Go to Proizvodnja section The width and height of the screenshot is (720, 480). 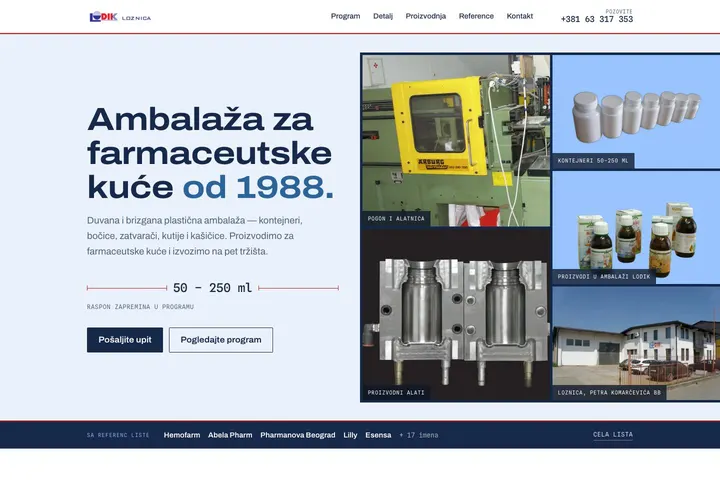(426, 16)
